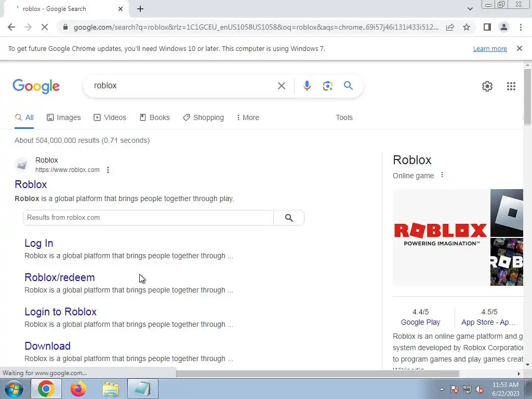Bookmark this page with the star
This screenshot has height=399, width=532.
(x=467, y=27)
